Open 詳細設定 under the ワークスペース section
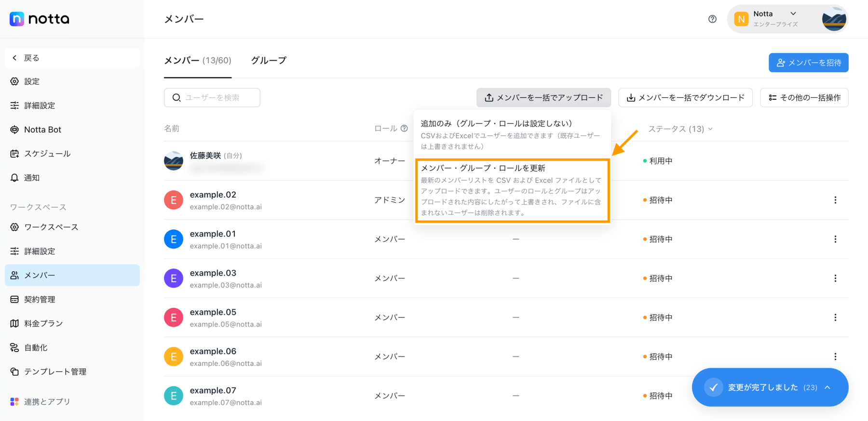 (x=72, y=251)
